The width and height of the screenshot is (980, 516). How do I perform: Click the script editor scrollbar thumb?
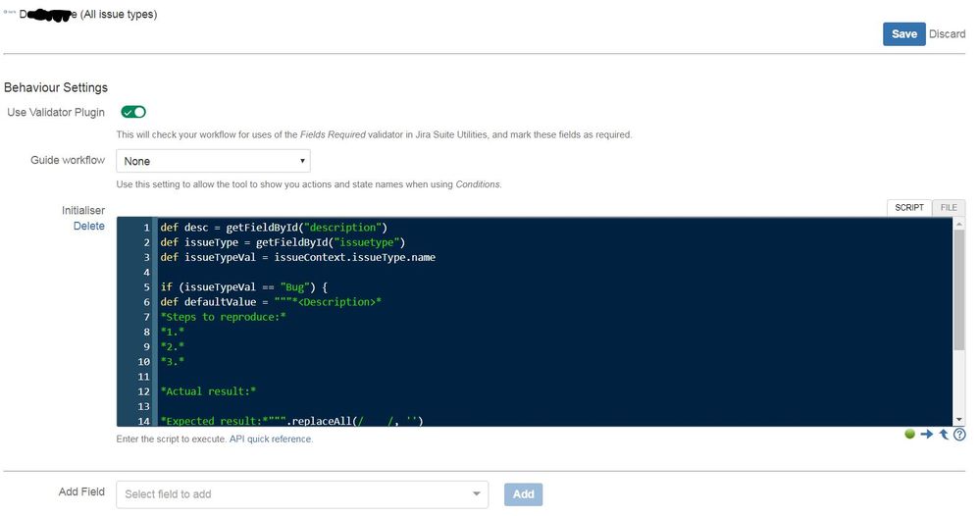coord(958,290)
